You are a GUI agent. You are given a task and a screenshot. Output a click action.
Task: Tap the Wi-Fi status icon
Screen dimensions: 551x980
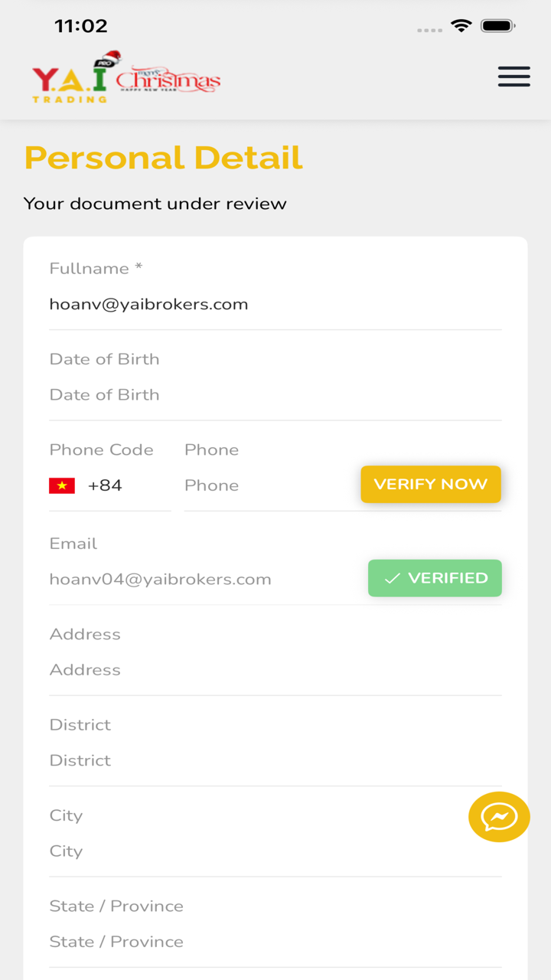click(461, 26)
